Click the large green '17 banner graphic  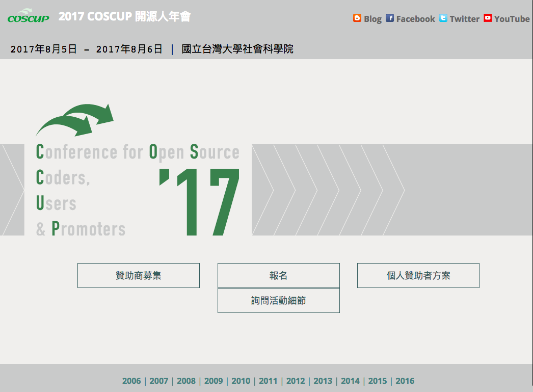point(200,202)
